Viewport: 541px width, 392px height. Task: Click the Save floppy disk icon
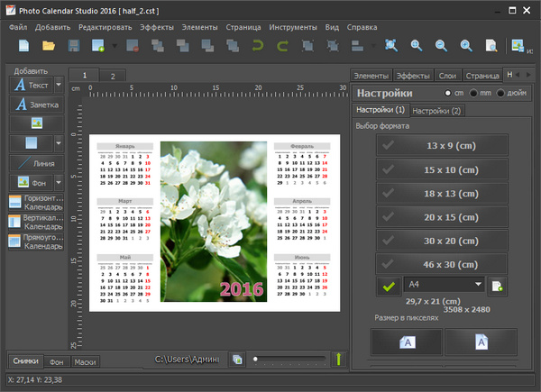[75, 45]
